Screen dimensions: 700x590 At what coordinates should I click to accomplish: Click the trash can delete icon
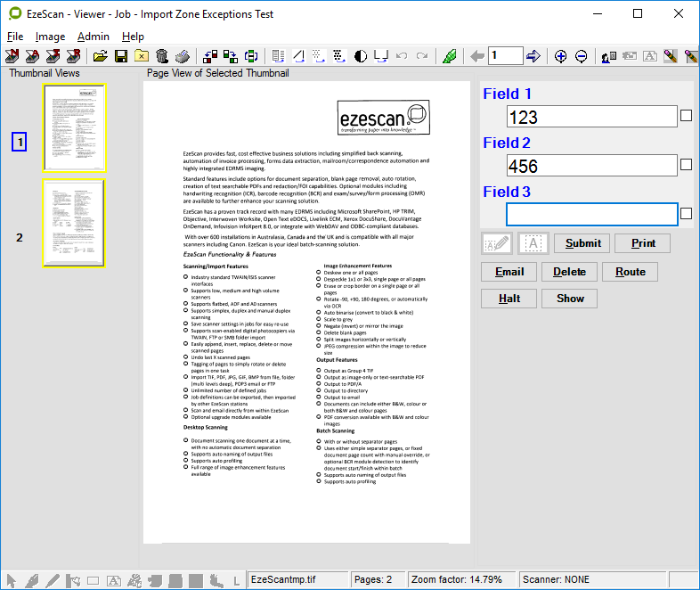(161, 56)
